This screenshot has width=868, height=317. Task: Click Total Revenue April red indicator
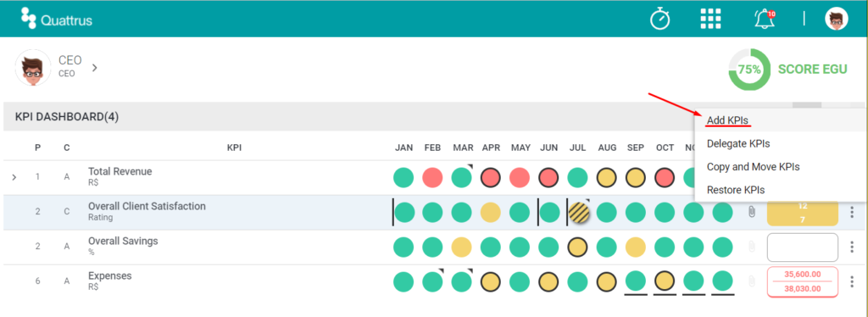pos(491,178)
